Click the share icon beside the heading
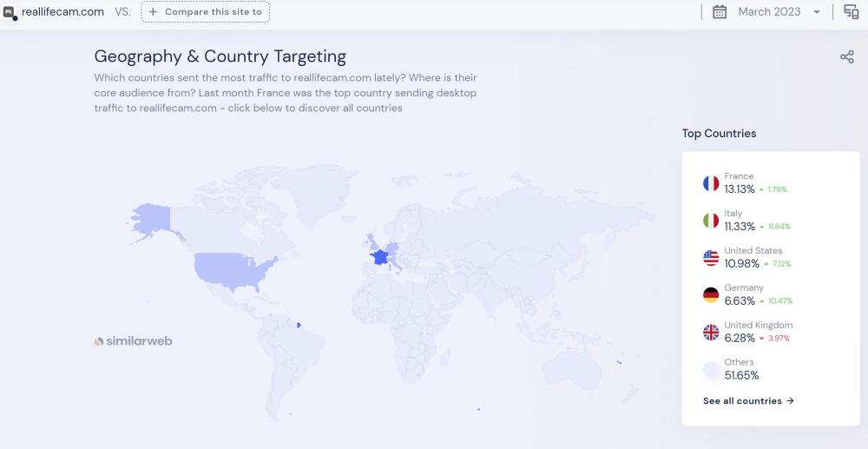Image resolution: width=868 pixels, height=449 pixels. (x=846, y=57)
